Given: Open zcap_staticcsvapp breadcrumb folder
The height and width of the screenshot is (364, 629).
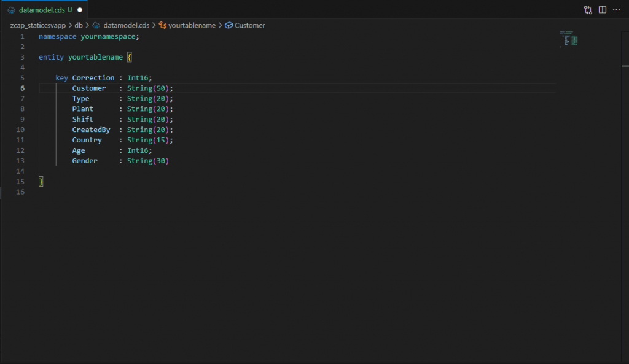Looking at the screenshot, I should tap(37, 25).
